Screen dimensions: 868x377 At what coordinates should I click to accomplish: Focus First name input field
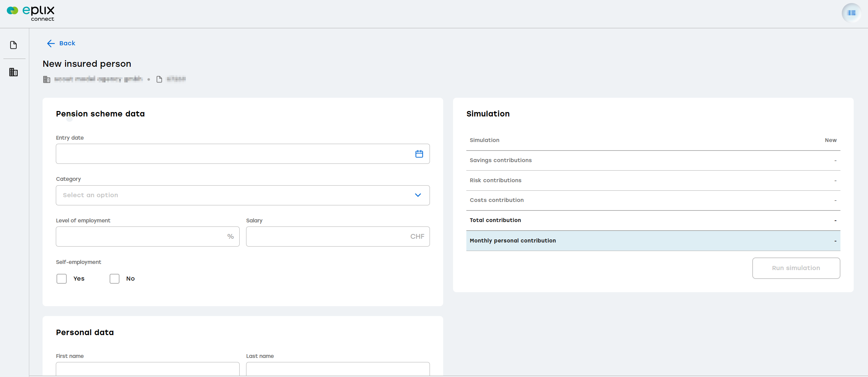tap(147, 369)
